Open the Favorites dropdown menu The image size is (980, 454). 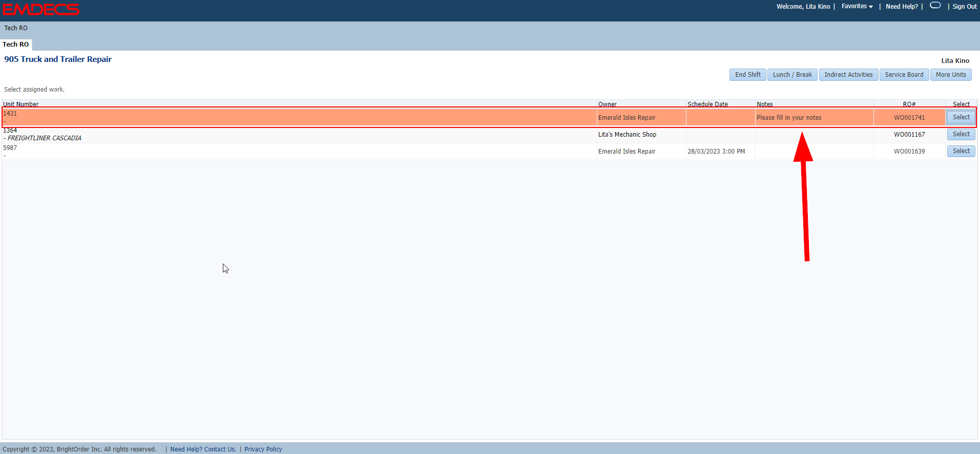[x=857, y=7]
